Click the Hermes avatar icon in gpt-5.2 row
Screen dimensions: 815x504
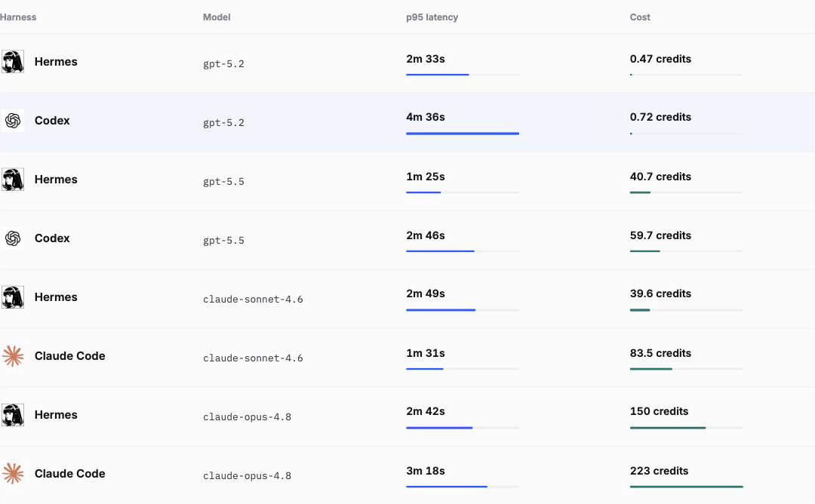coord(13,61)
